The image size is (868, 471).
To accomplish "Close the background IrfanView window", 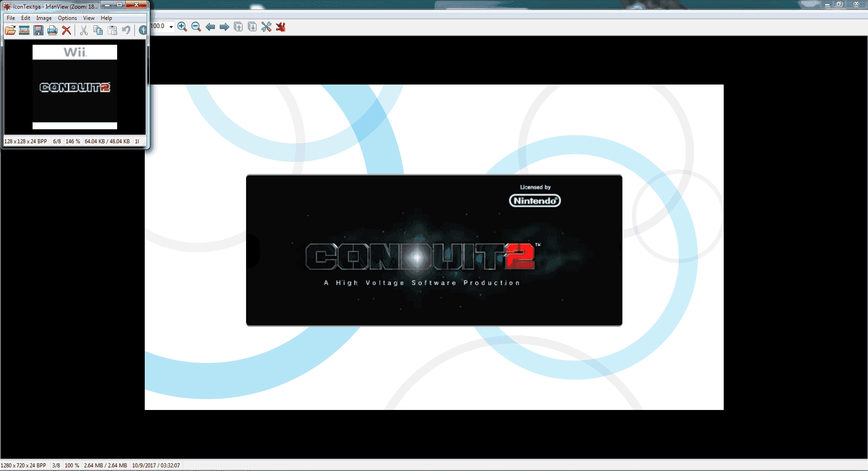I will coord(856,4).
